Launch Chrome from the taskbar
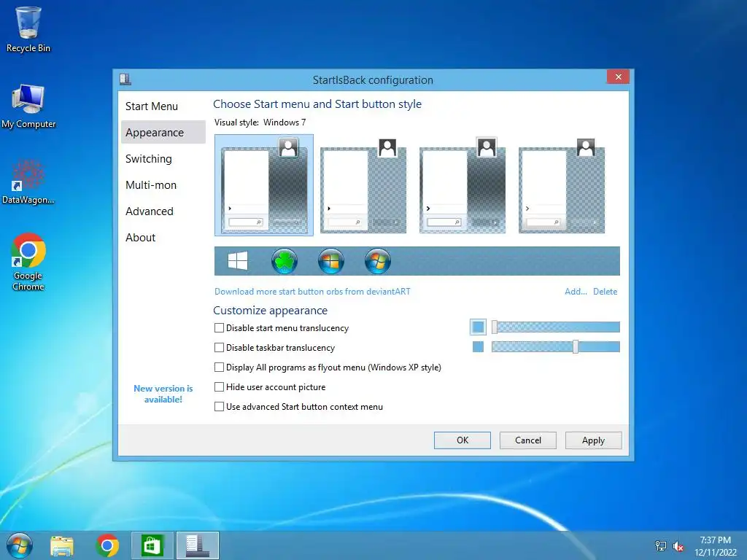 pyautogui.click(x=107, y=545)
